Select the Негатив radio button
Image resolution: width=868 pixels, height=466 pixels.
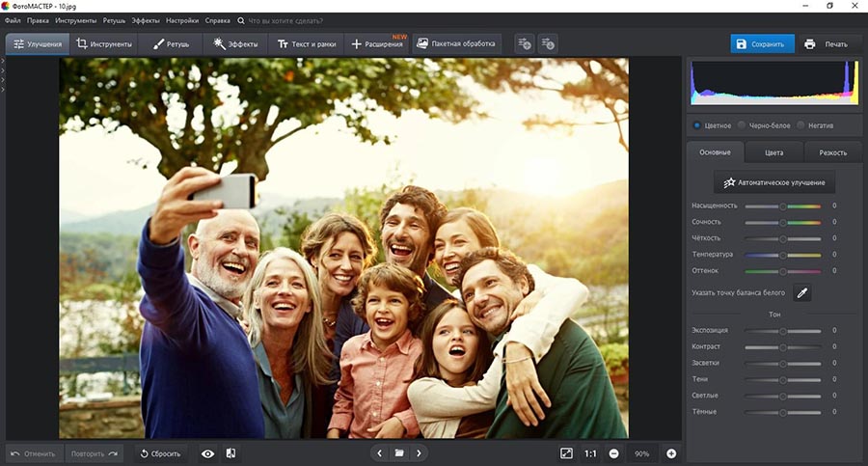[x=800, y=125]
